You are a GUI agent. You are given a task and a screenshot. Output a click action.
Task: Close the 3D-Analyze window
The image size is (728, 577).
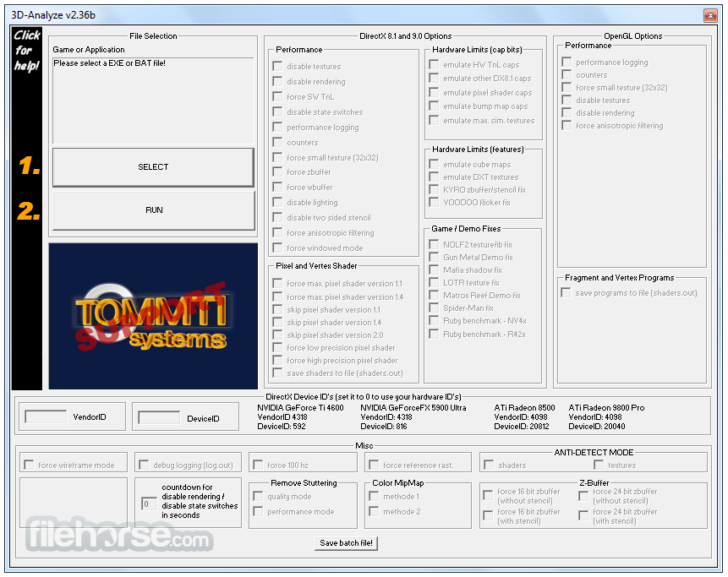(x=710, y=16)
